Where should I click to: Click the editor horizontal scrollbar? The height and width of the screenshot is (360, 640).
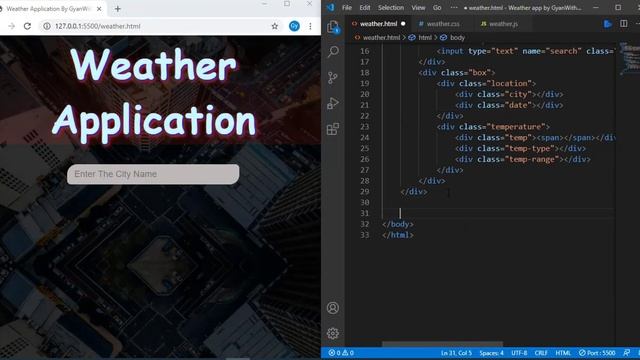coord(442,344)
